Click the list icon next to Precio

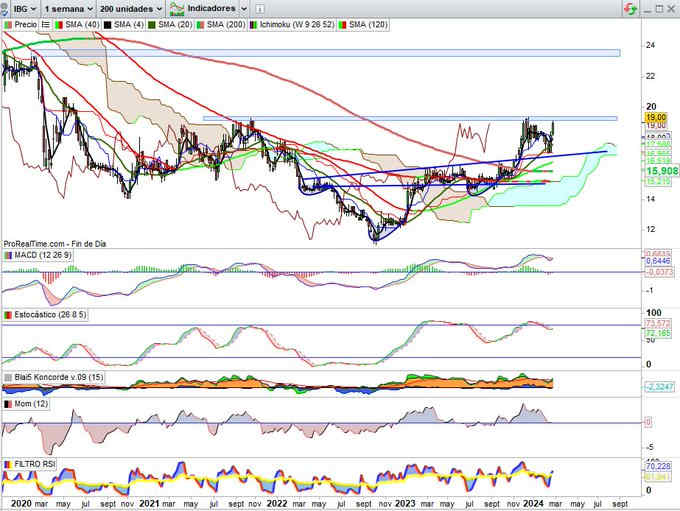click(x=47, y=22)
